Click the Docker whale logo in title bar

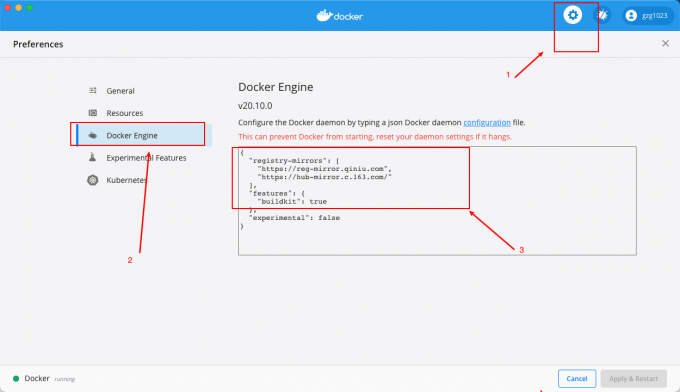[x=340, y=16]
